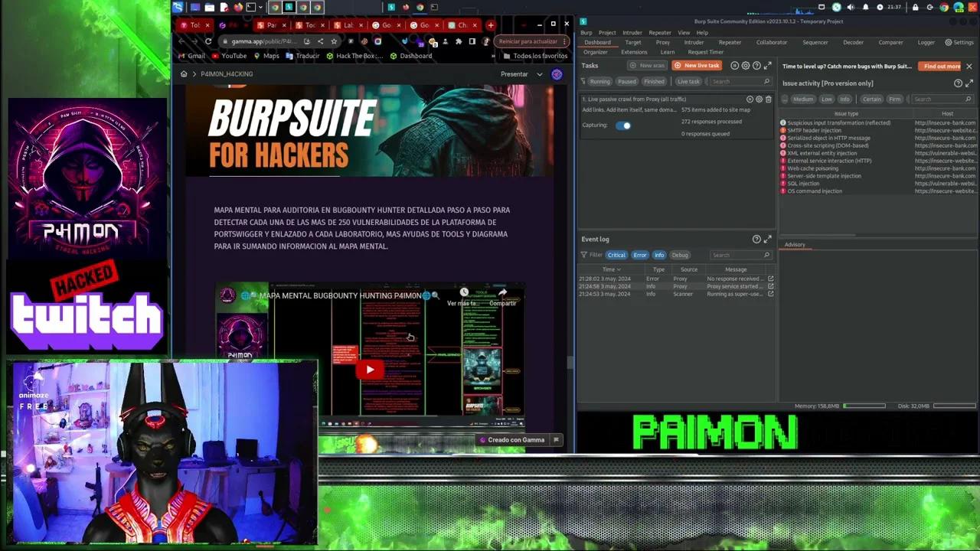The height and width of the screenshot is (551, 980).
Task: Open settings for live passive crawl task
Action: point(759,99)
